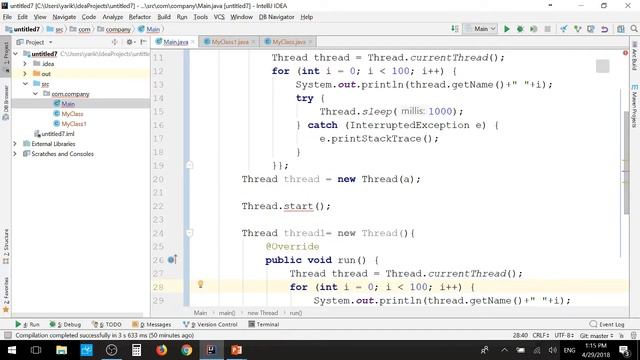Close the Main.java editor tab

click(193, 42)
